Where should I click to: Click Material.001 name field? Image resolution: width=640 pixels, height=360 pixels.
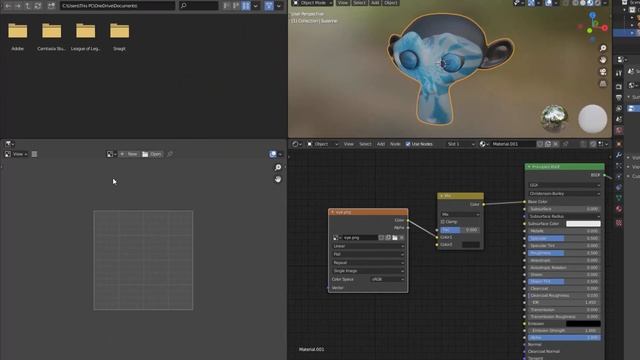point(512,144)
